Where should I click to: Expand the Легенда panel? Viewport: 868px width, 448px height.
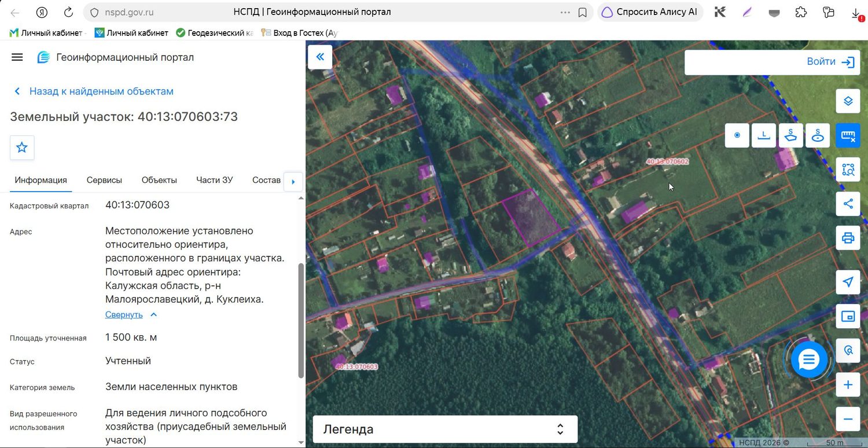pos(445,429)
